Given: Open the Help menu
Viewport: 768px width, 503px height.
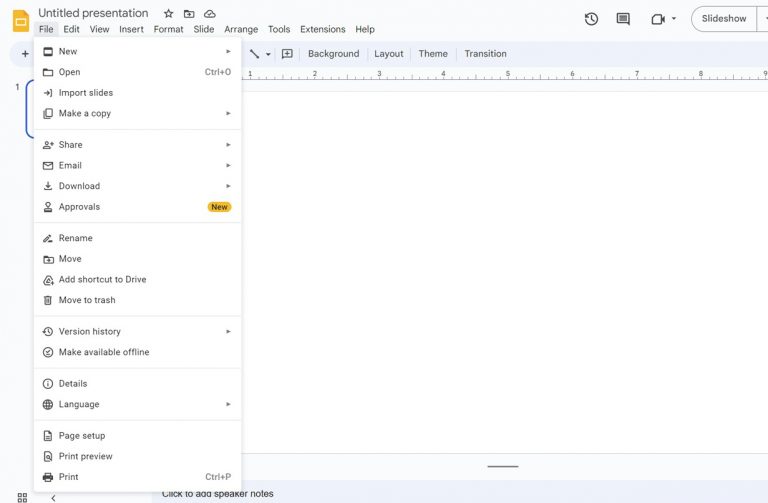Looking at the screenshot, I should (x=365, y=29).
